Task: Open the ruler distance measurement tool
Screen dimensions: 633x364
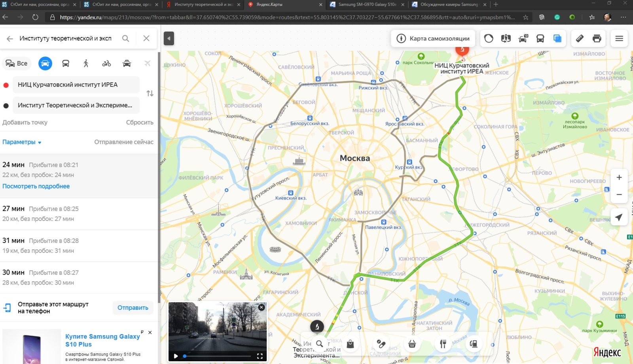Action: click(x=579, y=38)
